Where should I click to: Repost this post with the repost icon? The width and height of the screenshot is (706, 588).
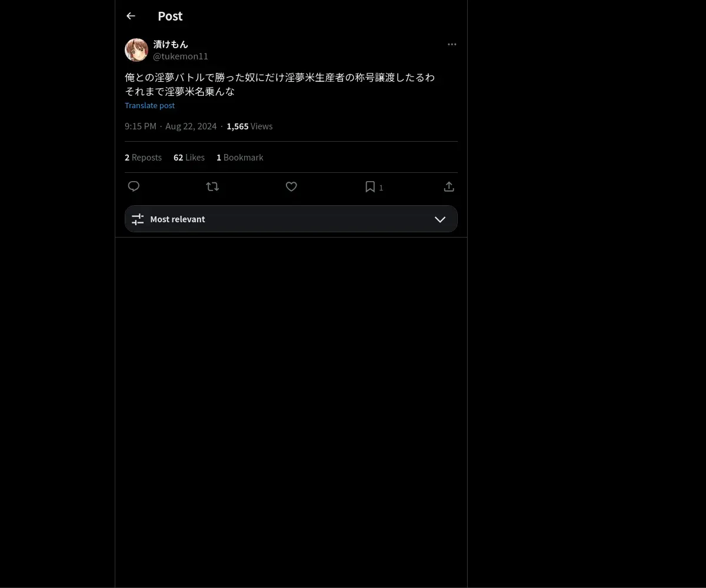(212, 186)
